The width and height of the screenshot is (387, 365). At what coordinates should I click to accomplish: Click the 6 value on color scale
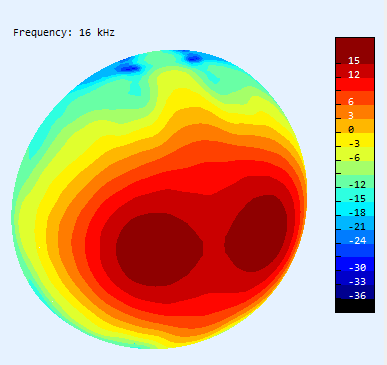pyautogui.click(x=351, y=102)
